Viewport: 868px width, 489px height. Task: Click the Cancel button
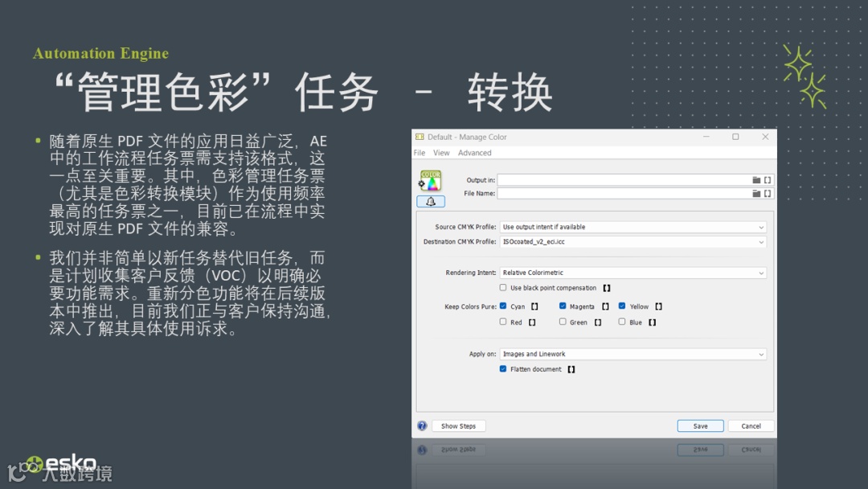pyautogui.click(x=751, y=426)
